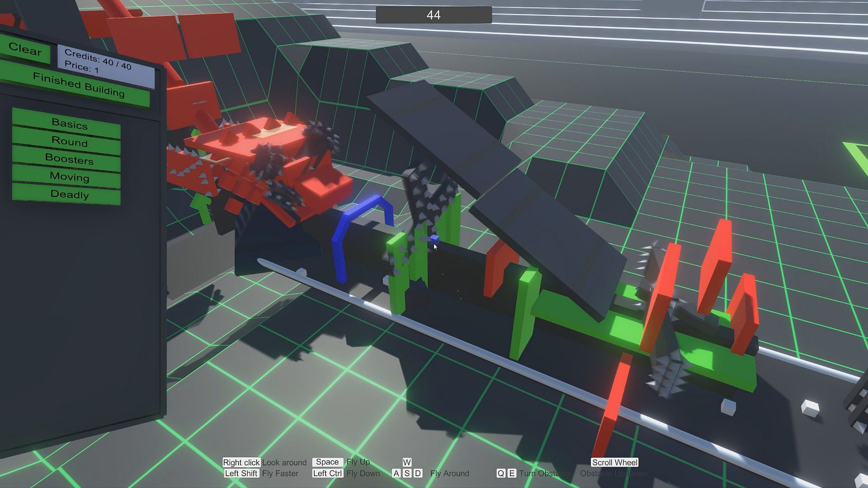Open the Moving obstacle category
The image size is (868, 488).
(66, 177)
